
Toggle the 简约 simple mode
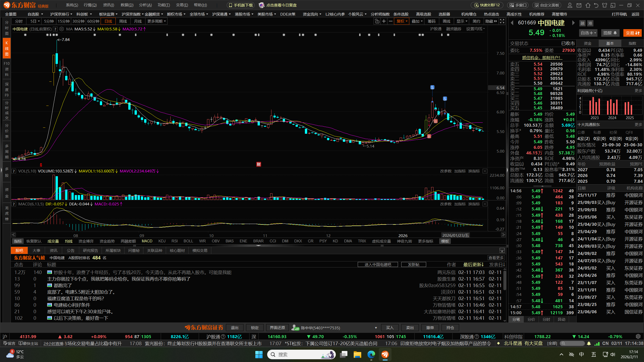click(x=476, y=21)
